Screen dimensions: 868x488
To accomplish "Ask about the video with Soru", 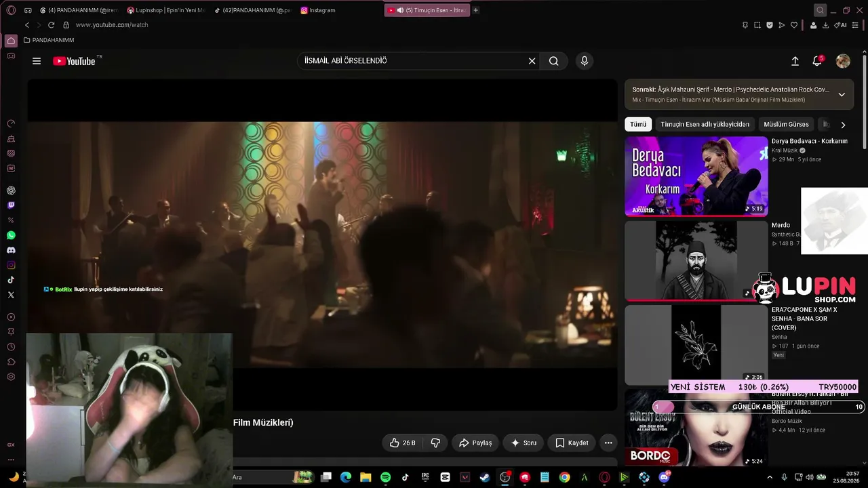I will pyautogui.click(x=524, y=443).
